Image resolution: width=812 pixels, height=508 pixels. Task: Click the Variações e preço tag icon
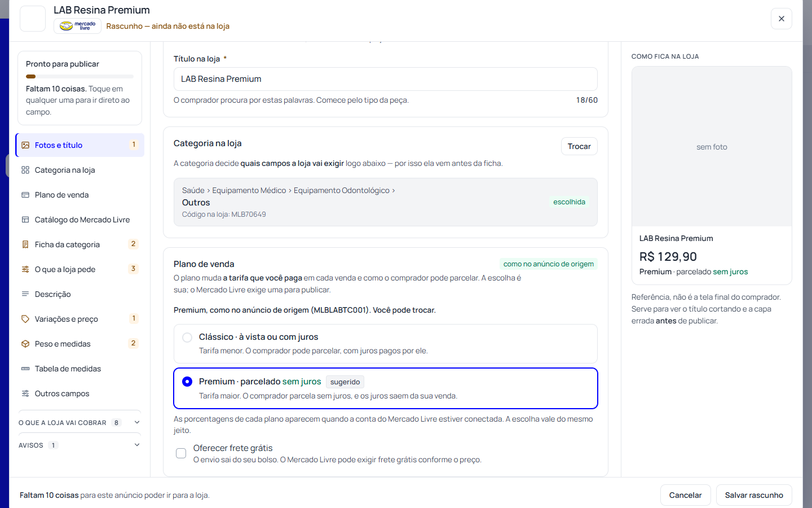point(25,319)
